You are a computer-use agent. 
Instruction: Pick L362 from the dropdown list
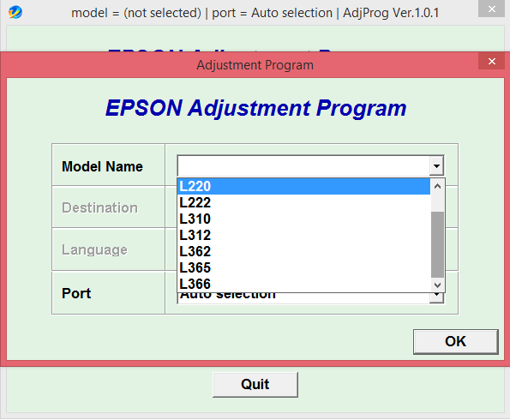coord(303,251)
